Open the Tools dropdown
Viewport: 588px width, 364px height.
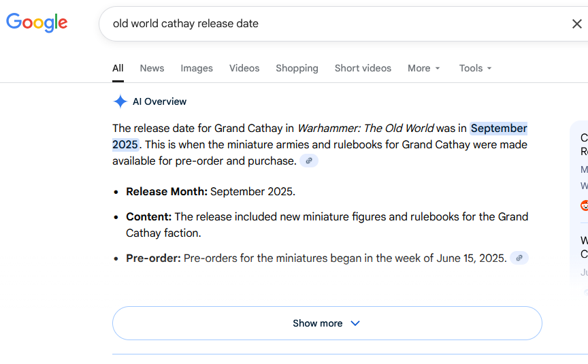click(x=475, y=68)
